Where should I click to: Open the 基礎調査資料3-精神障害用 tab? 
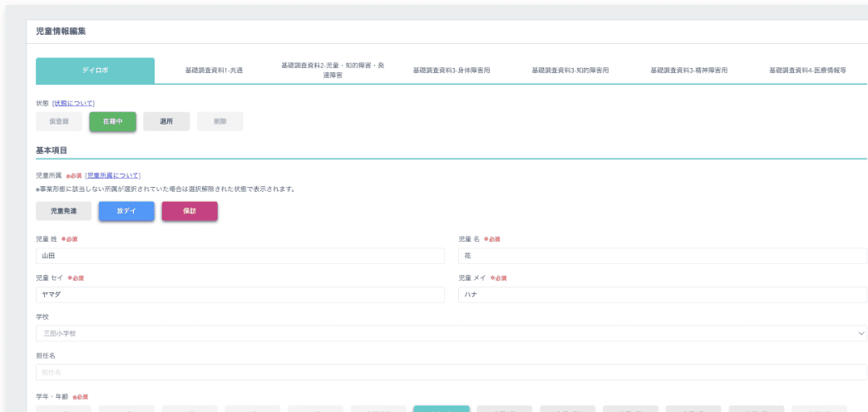pos(688,71)
